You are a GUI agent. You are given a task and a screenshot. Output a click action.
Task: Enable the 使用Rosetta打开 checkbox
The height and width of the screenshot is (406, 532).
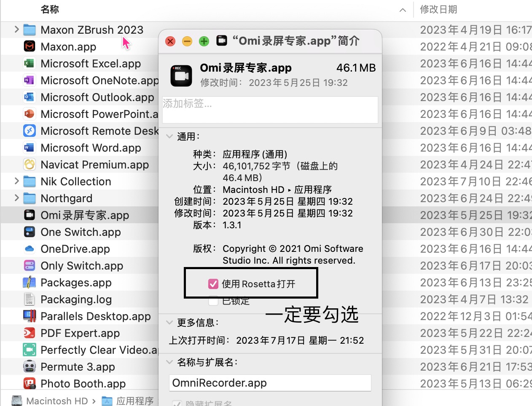pos(213,283)
